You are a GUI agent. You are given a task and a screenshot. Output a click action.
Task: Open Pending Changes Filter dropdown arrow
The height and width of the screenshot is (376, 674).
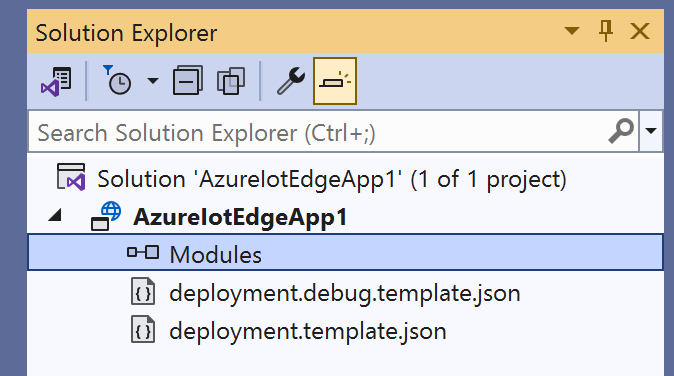coord(153,80)
